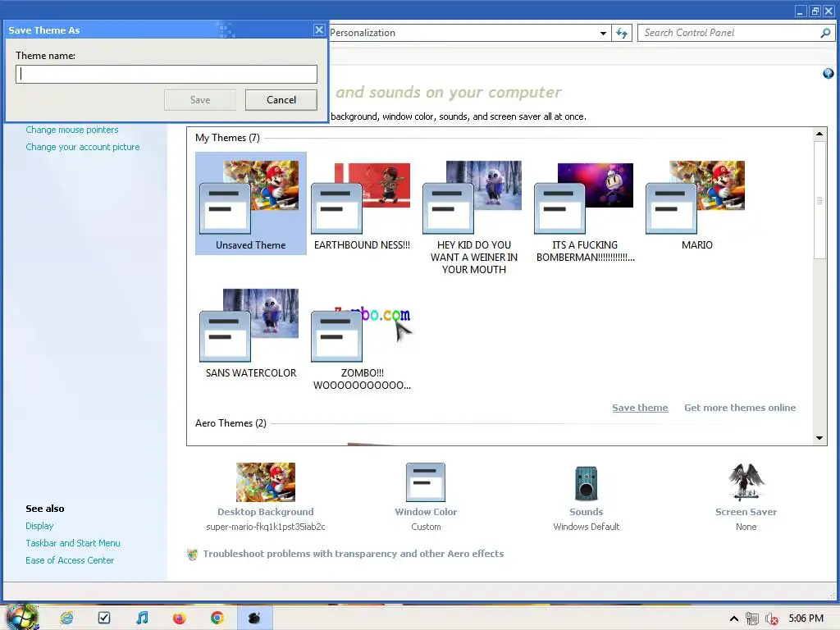Click the Aero troubleshoot shield icon
Screen dimensions: 840x630
pyautogui.click(x=192, y=555)
